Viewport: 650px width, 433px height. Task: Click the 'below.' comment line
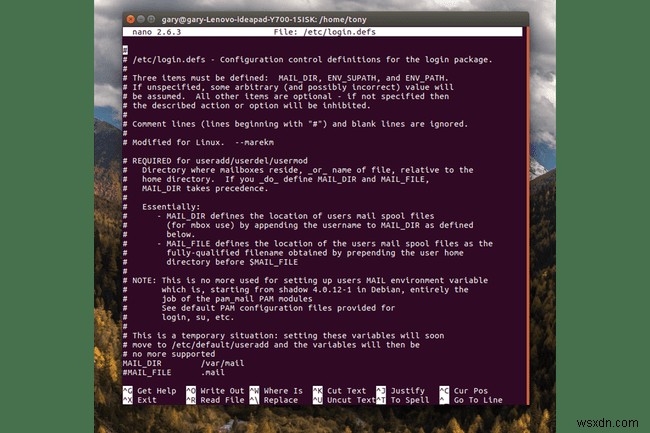tap(159, 235)
